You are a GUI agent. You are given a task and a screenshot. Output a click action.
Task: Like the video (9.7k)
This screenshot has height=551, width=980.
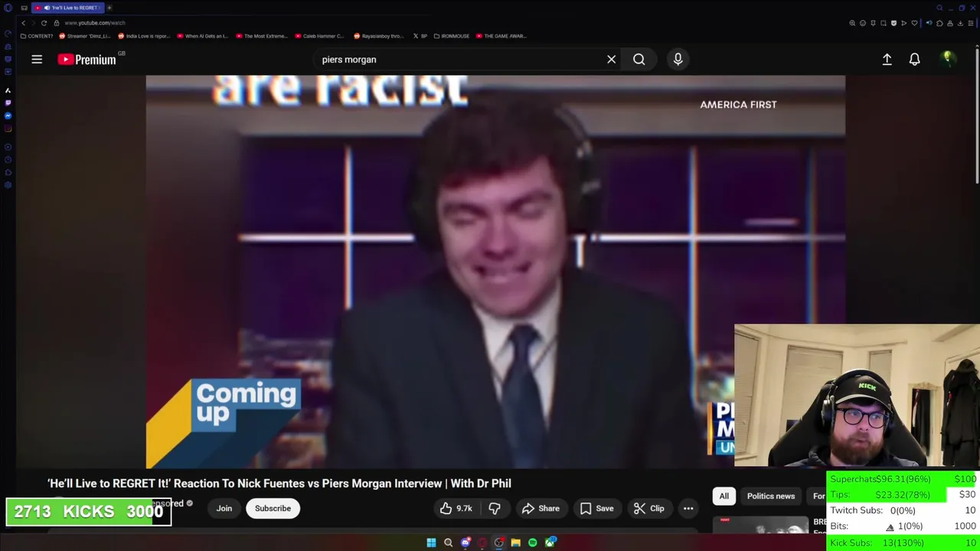(456, 508)
